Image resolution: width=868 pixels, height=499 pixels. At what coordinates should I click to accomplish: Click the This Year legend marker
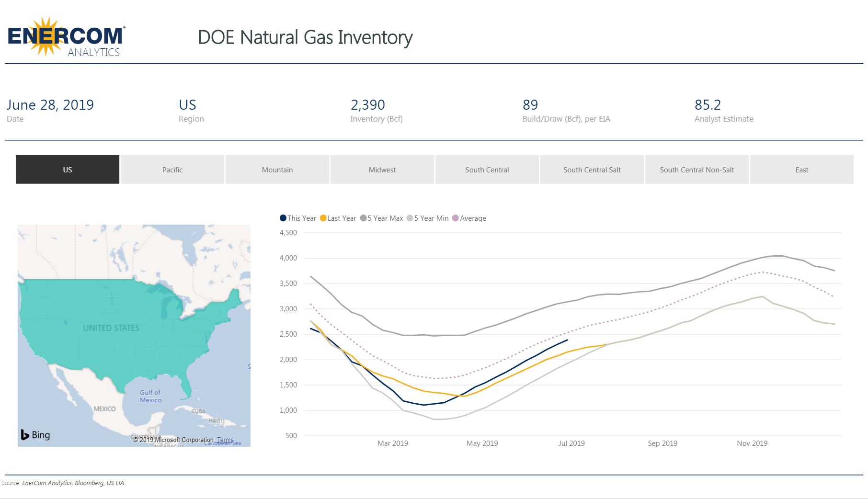tap(283, 218)
